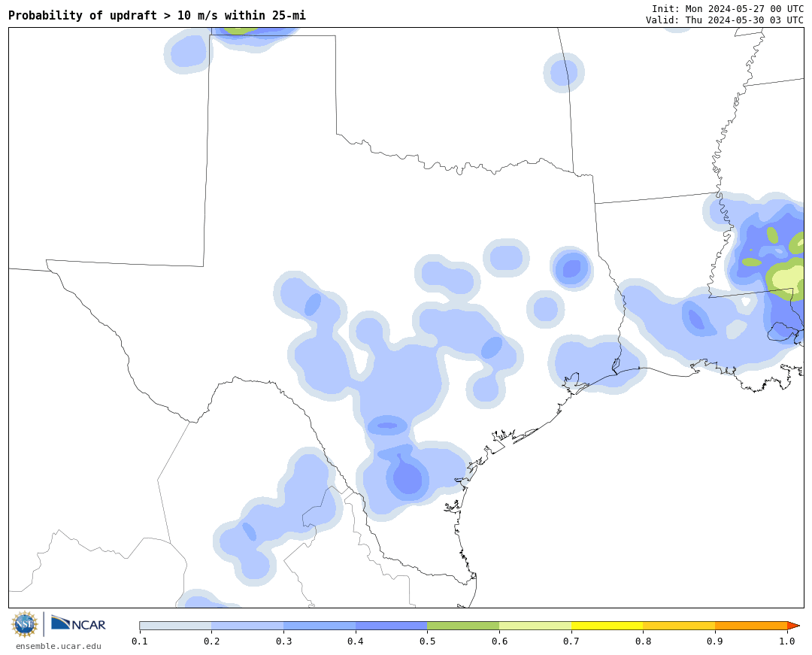The image size is (812, 655).
Task: Select the 0.7–0.8 bright yellow swatch
Action: click(x=607, y=626)
